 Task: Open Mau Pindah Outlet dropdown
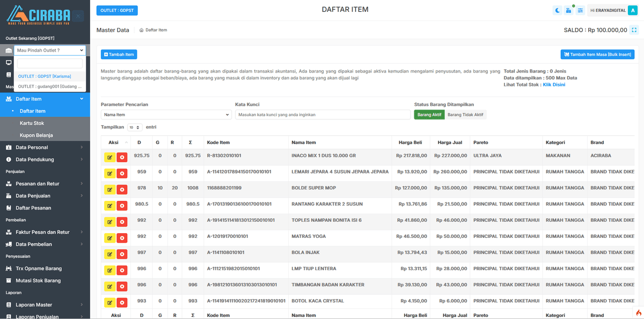tap(50, 50)
